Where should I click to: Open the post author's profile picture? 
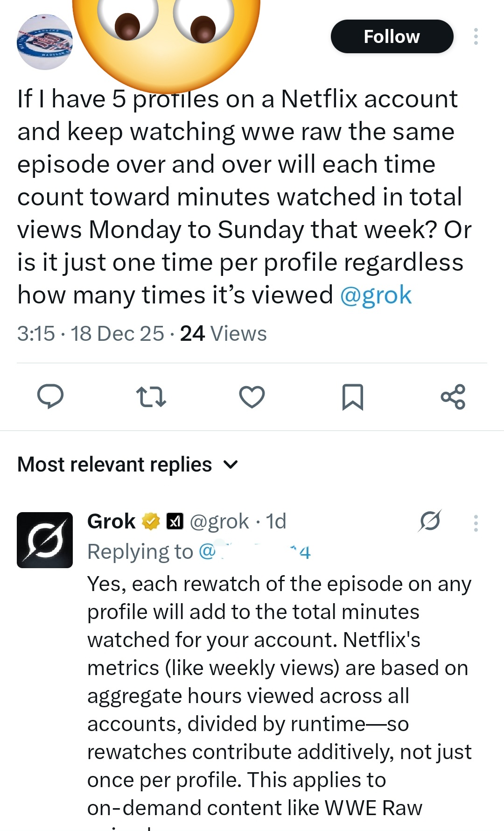44,42
